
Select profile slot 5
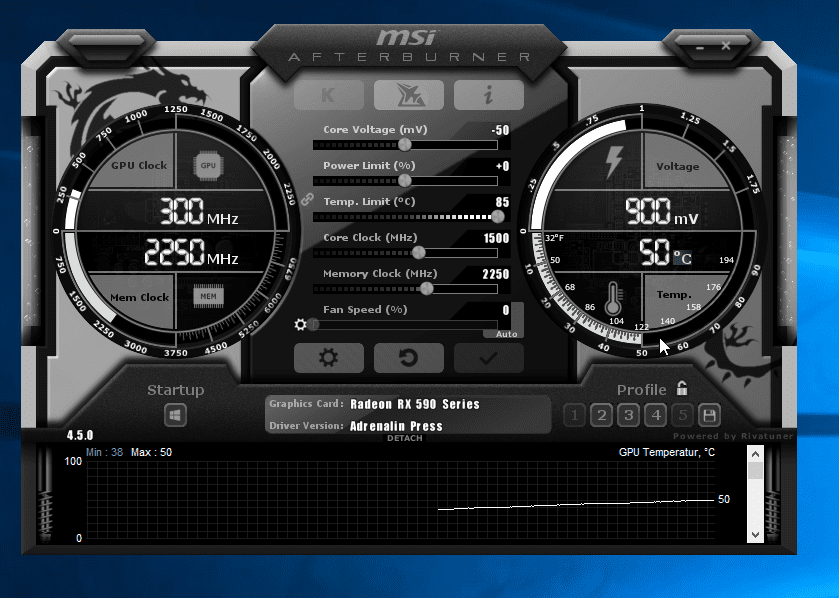pyautogui.click(x=683, y=416)
